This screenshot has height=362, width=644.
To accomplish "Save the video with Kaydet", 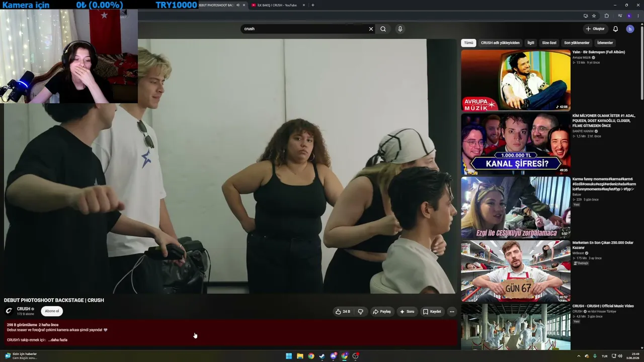I will coord(432,312).
